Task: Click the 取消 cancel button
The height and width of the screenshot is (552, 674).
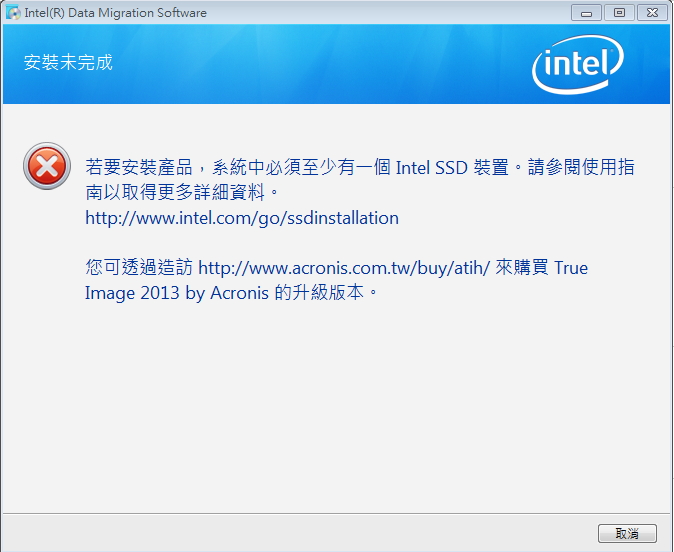Action: pos(627,534)
